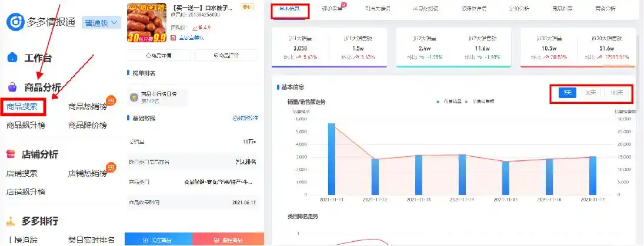Open 店铺搜索 in the sidebar
The height and width of the screenshot is (246, 644).
pyautogui.click(x=22, y=173)
